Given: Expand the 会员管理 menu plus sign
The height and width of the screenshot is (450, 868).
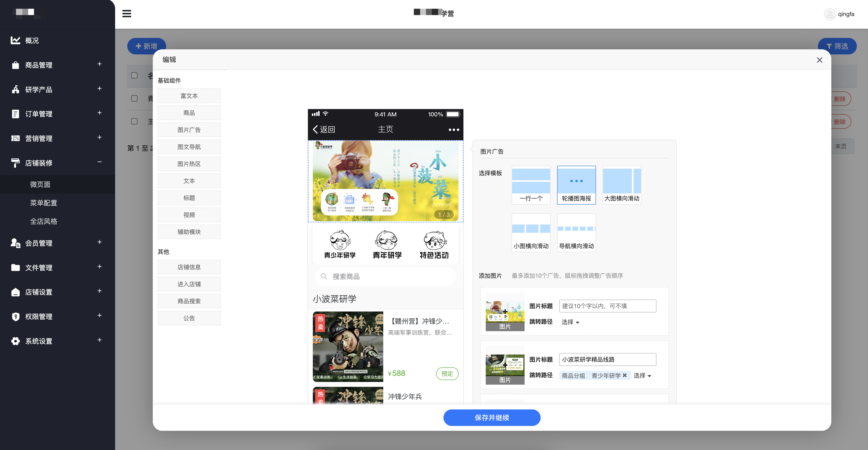Looking at the screenshot, I should point(99,242).
